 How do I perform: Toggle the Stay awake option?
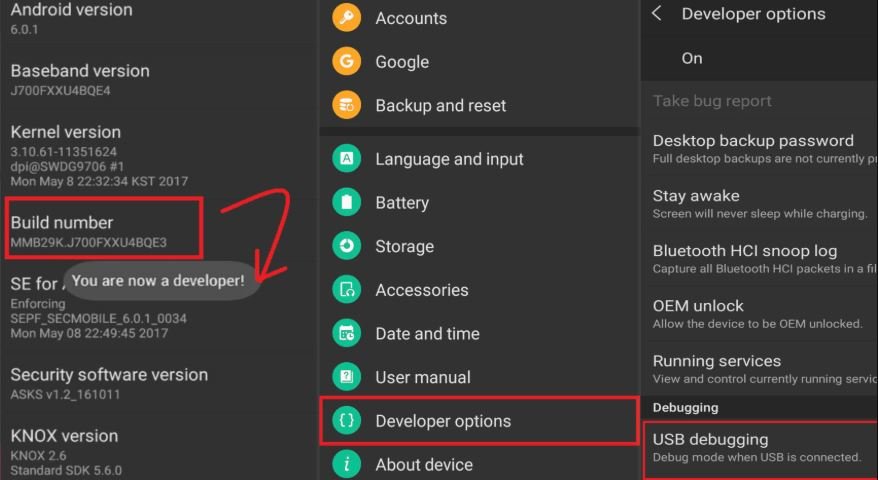coord(759,203)
